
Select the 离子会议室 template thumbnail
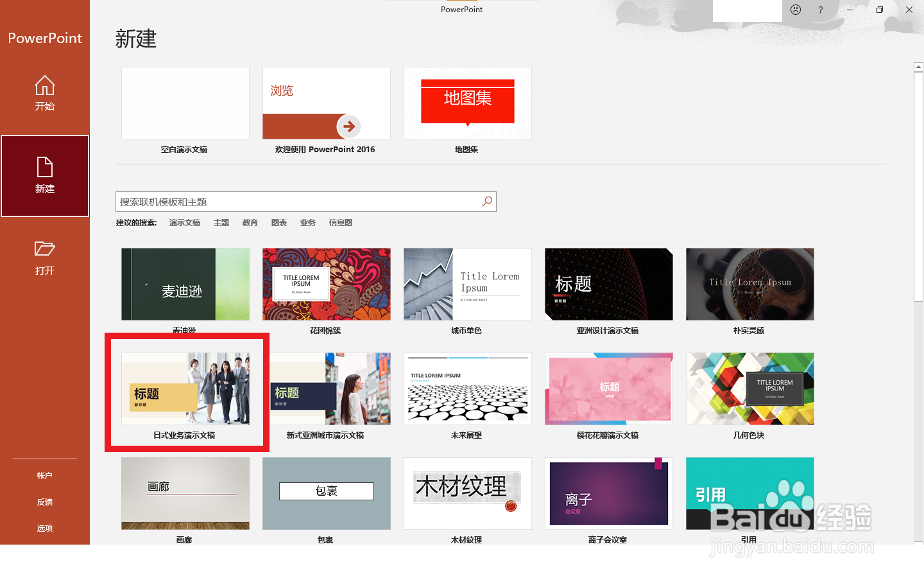[609, 493]
